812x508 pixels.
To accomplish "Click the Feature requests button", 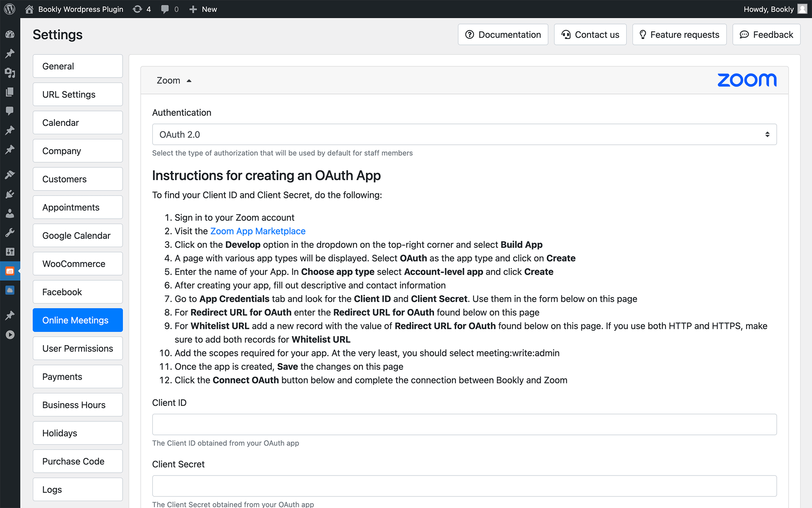I will (679, 35).
